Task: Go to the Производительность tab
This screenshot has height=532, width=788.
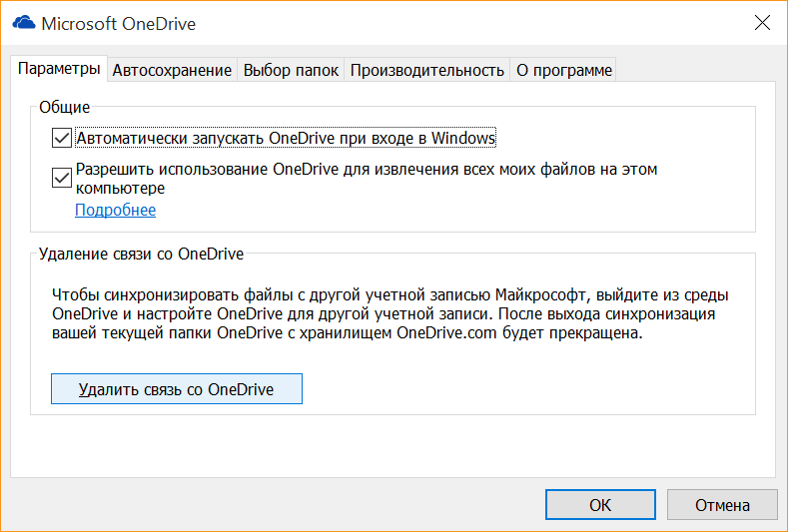Action: coord(426,70)
